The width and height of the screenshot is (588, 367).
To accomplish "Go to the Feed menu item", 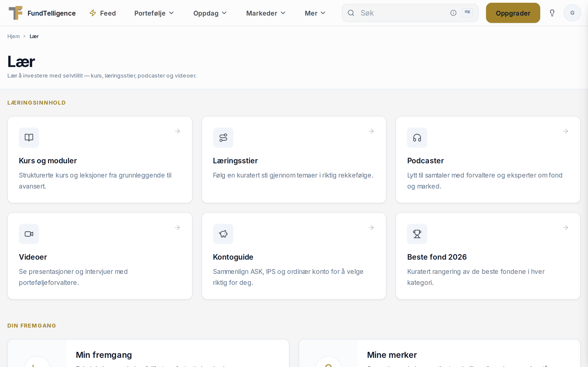I will (103, 13).
